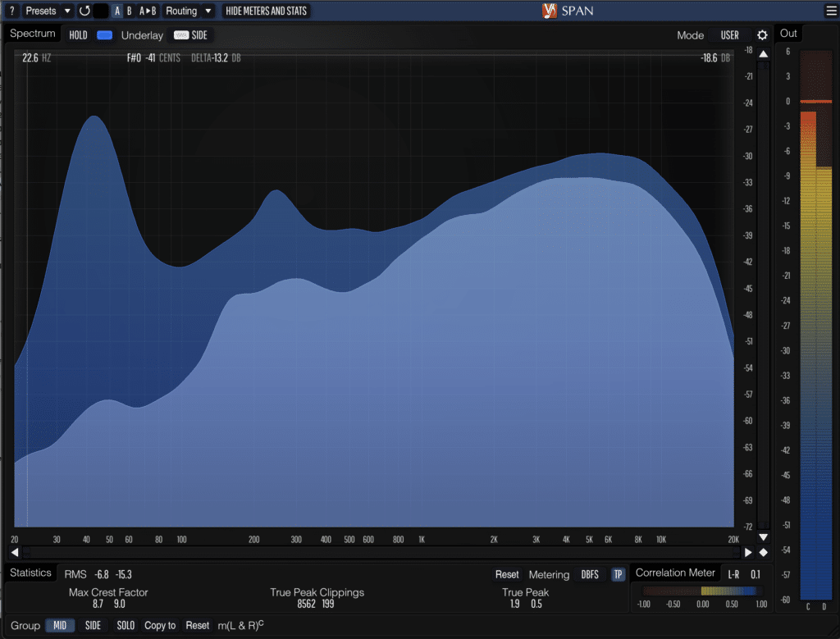Click the correlation value 0.1

tap(756, 575)
